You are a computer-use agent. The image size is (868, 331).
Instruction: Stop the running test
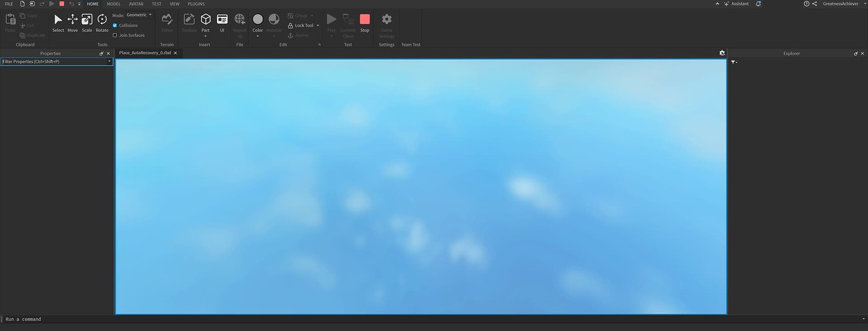[365, 23]
